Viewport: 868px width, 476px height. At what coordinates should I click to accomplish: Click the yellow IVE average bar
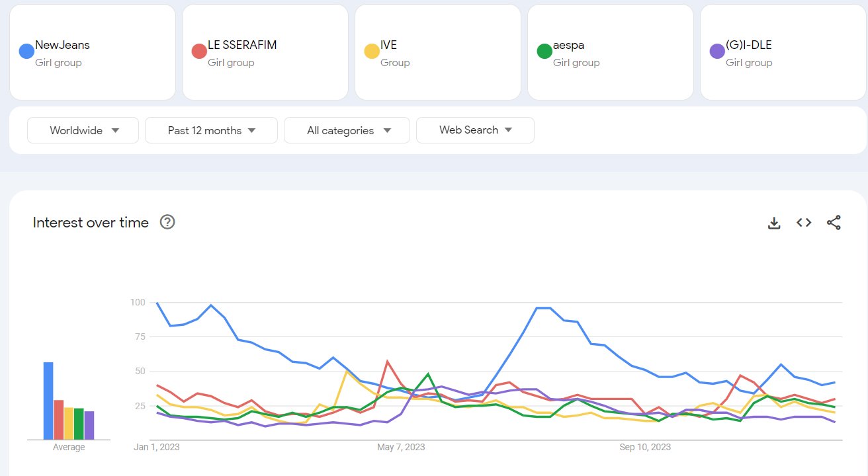(x=69, y=424)
